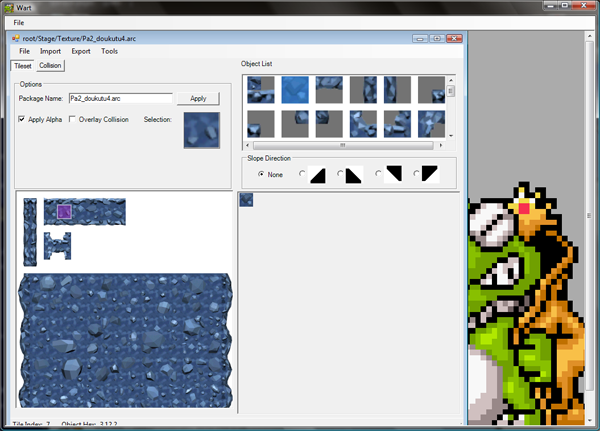Click the Selection tile preview

pyautogui.click(x=202, y=130)
